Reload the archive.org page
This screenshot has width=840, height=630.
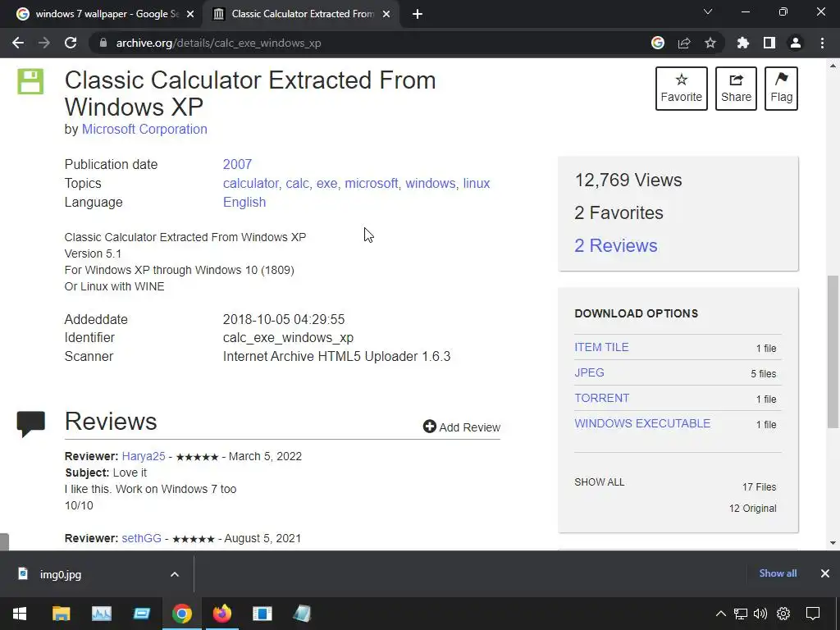click(71, 43)
